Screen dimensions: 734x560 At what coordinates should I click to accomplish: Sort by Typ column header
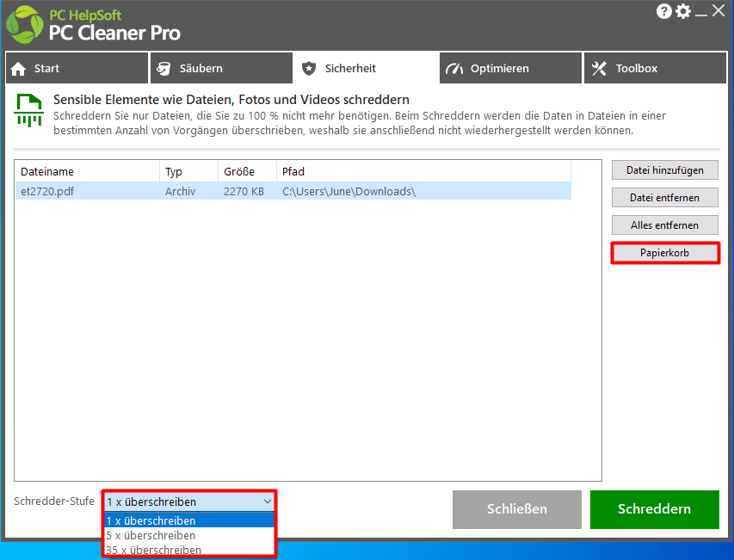click(189, 172)
